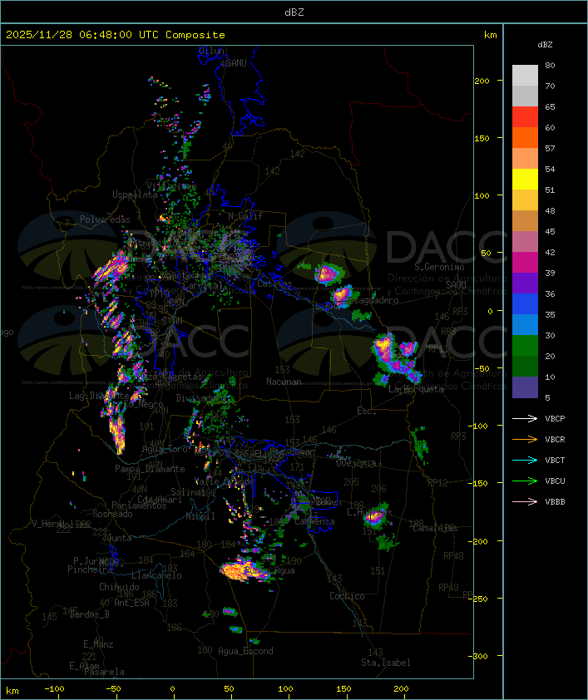This screenshot has width=588, height=700.
Task: Pick the bright yellow 51-54 dBZ swatch
Action: point(525,179)
